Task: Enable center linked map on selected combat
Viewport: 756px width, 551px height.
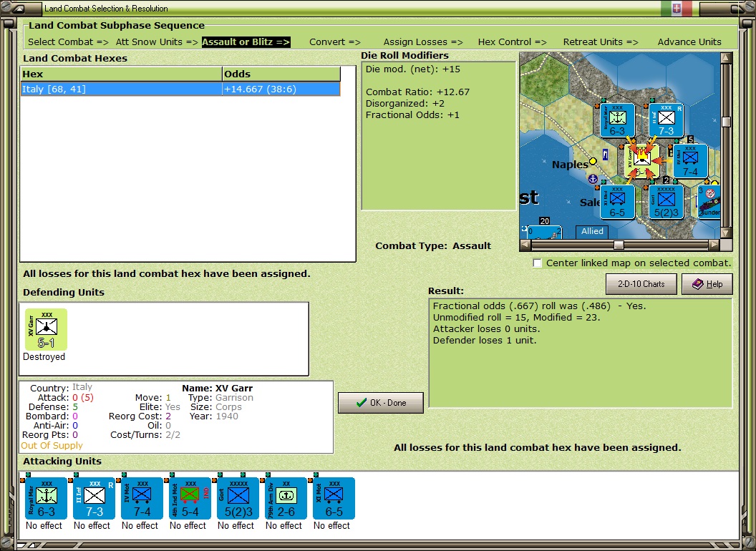Action: coord(537,263)
